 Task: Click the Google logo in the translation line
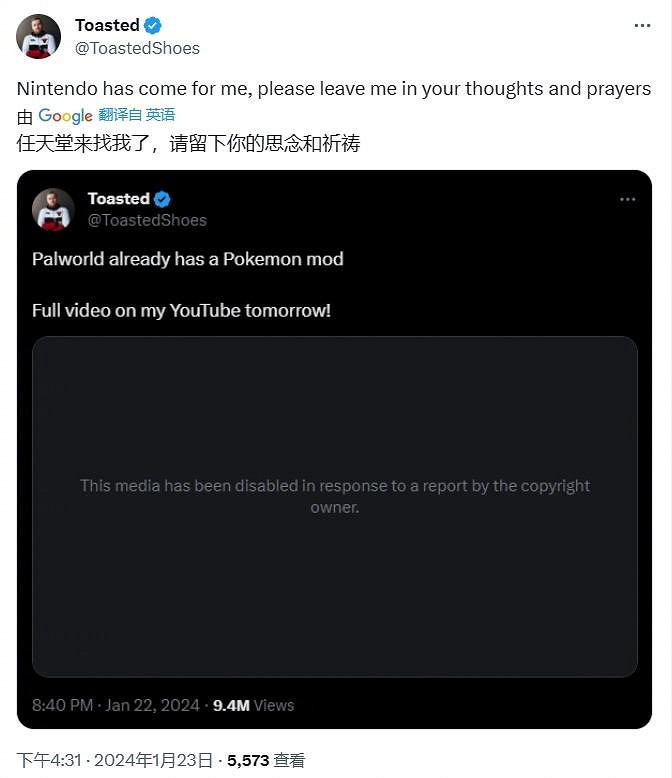point(66,116)
